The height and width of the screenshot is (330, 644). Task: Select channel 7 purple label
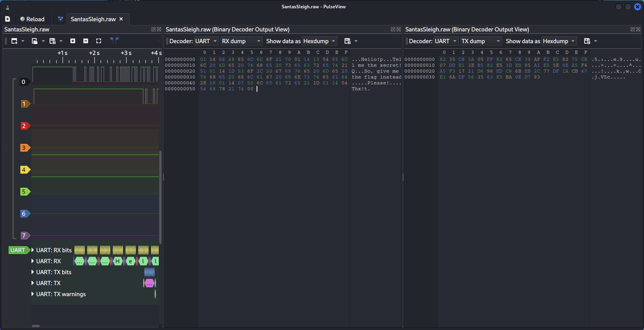[25, 235]
